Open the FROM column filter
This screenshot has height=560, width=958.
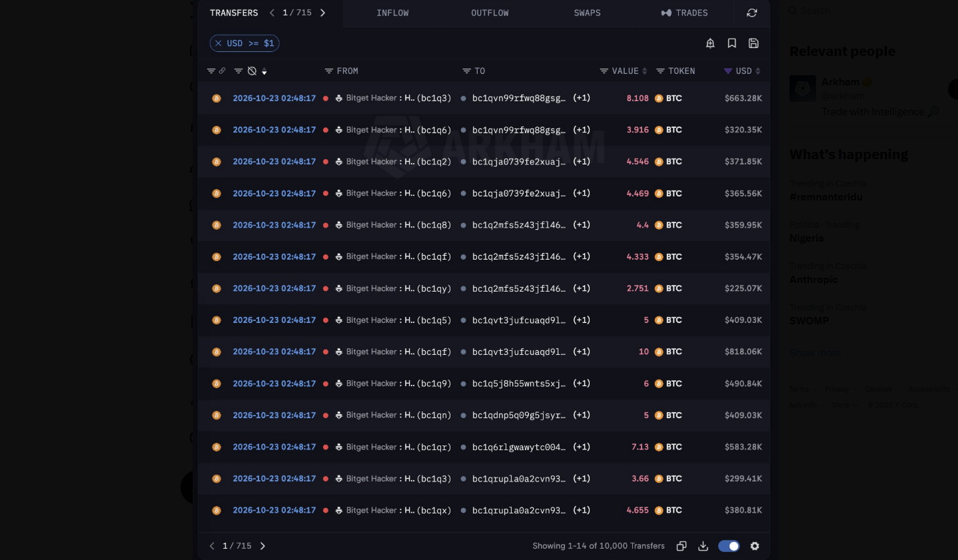coord(328,71)
